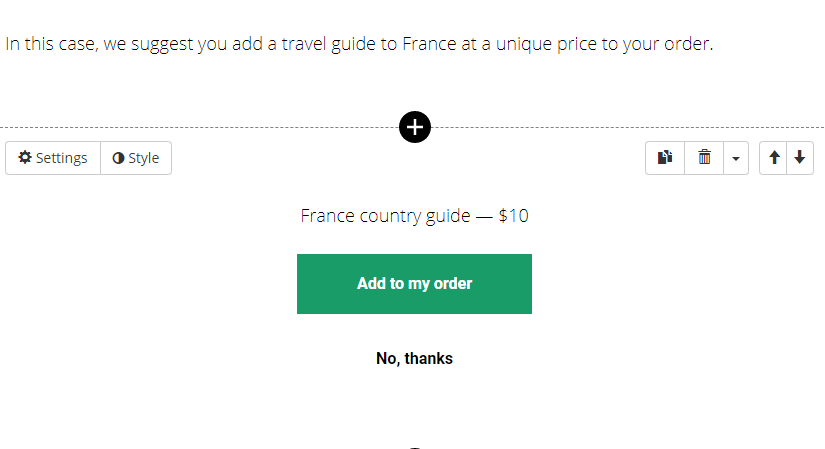The image size is (825, 449).
Task: Click the $10 price in the product title
Action: [514, 216]
